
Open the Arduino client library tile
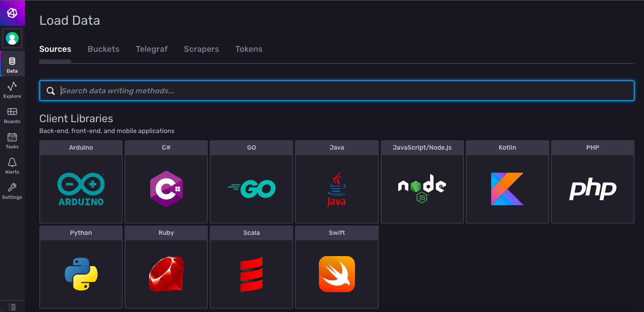click(81, 182)
